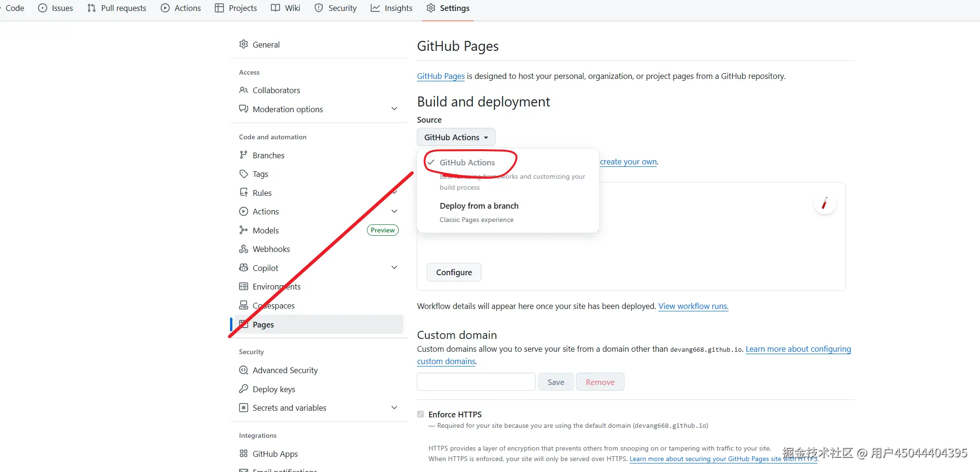Click the Moderation options comment icon

click(x=244, y=109)
